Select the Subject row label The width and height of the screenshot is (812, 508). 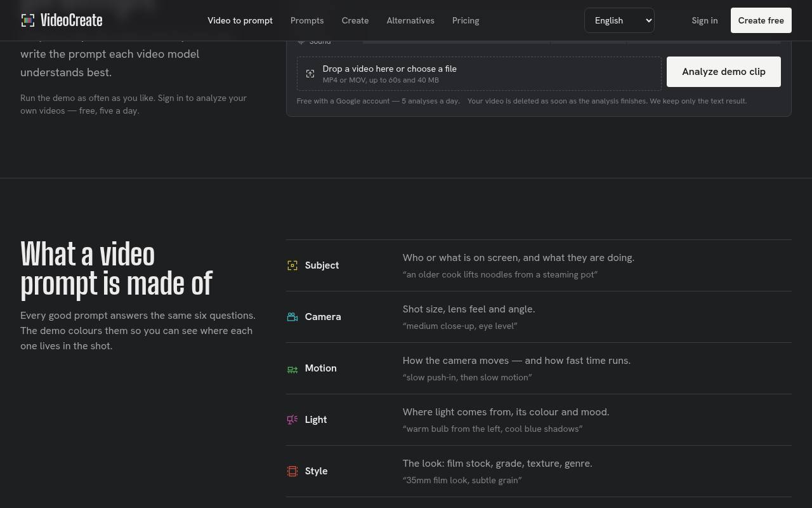322,265
